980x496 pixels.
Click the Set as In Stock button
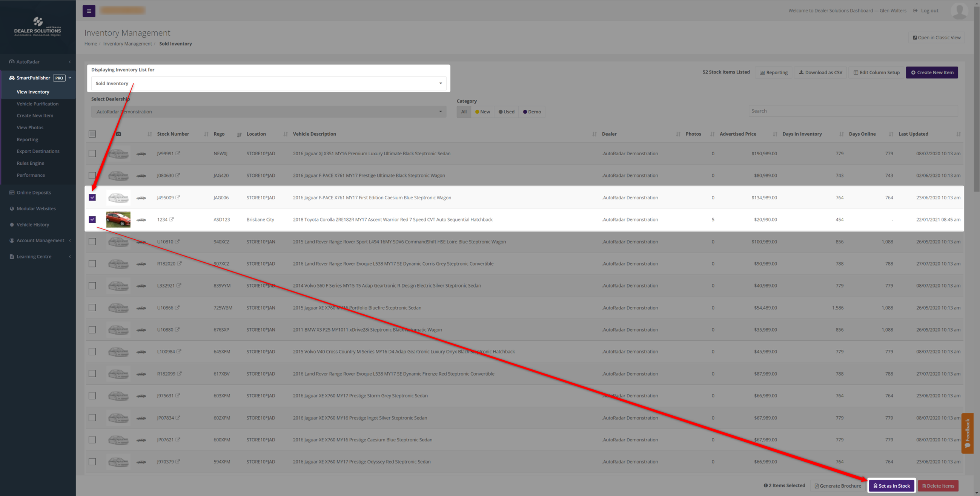click(891, 486)
